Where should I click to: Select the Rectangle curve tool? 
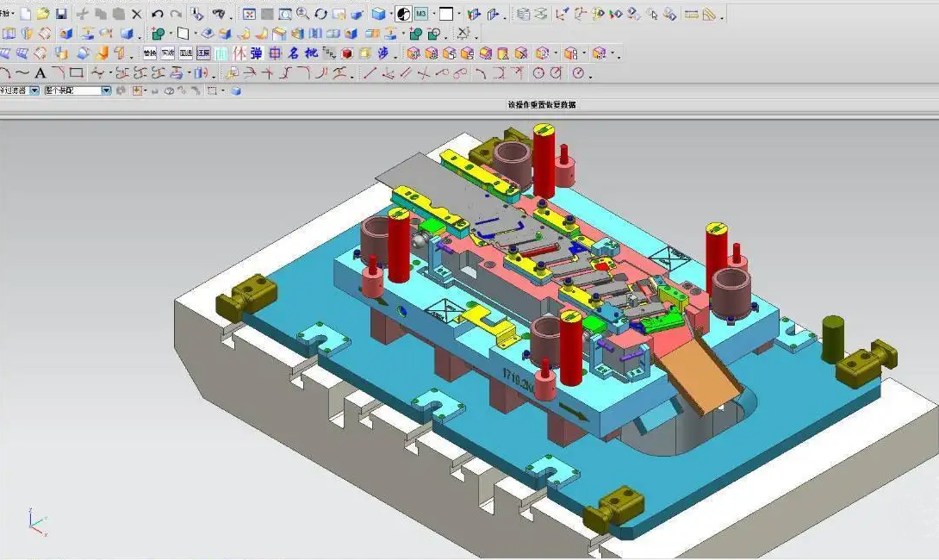[x=77, y=73]
